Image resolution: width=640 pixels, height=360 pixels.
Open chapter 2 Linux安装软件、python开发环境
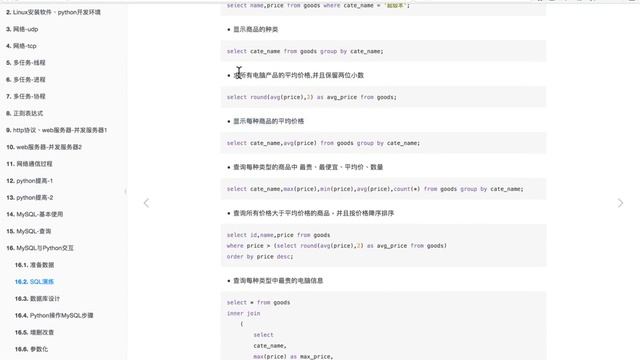tap(53, 12)
